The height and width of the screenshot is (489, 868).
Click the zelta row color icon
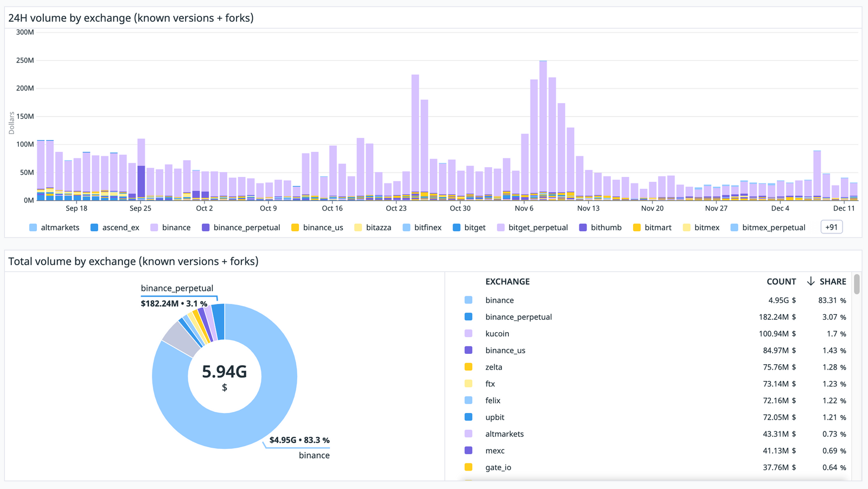(x=468, y=367)
